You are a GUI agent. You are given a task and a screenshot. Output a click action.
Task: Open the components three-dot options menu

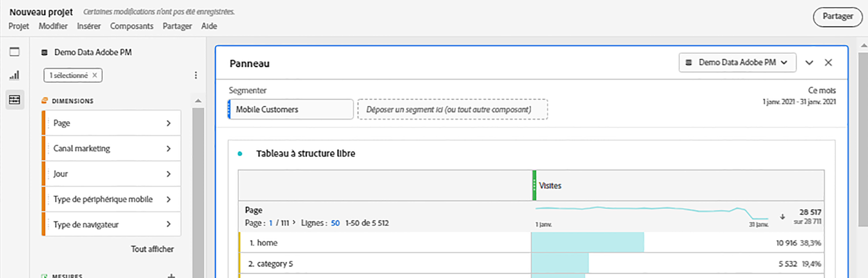196,75
